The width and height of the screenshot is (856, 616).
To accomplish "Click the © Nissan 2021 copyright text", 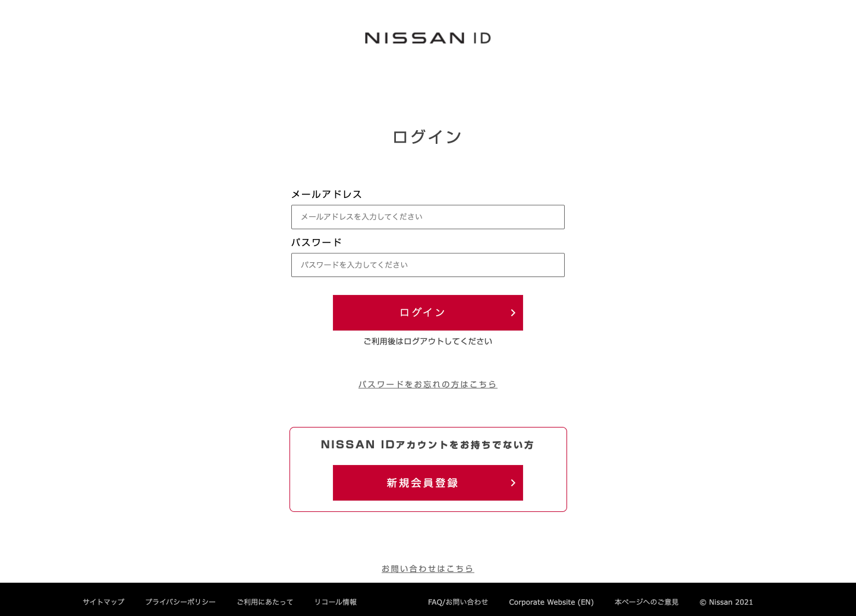I will [x=726, y=602].
